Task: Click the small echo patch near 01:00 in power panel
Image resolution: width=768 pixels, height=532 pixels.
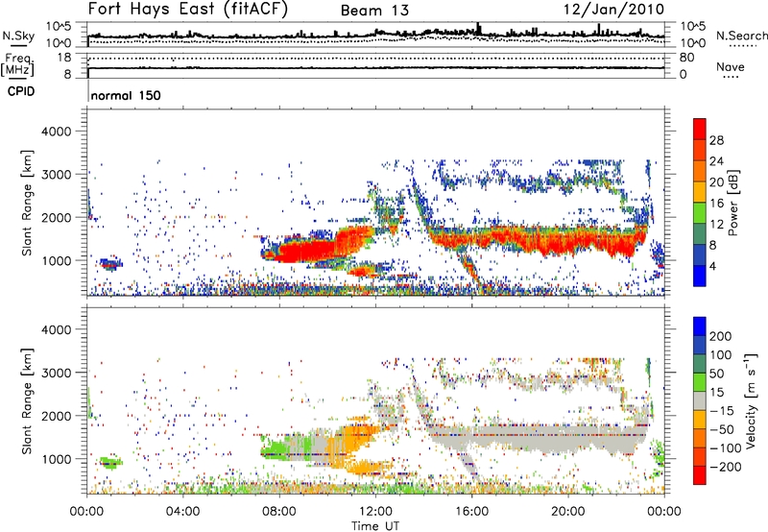Action: point(111,264)
